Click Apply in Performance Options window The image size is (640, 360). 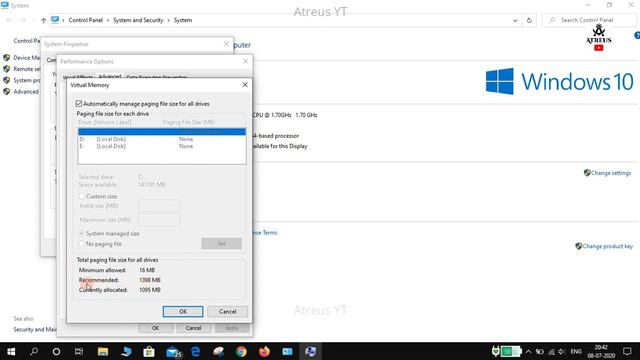pyautogui.click(x=231, y=328)
